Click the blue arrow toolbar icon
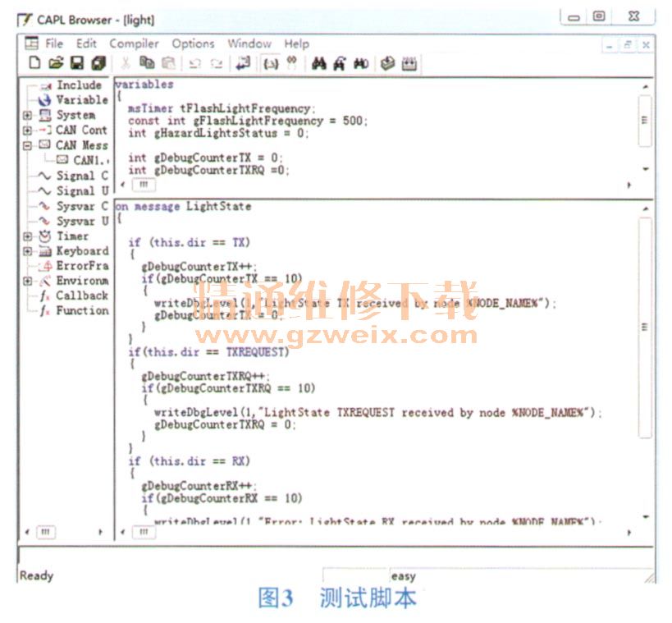Viewport: 672px width, 623px height. (x=243, y=63)
